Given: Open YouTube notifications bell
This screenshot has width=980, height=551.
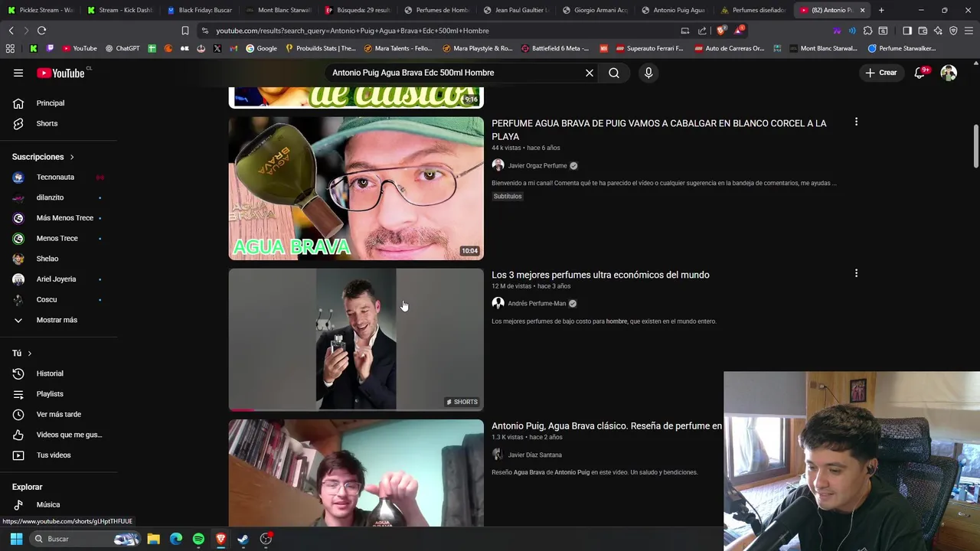Looking at the screenshot, I should (x=920, y=73).
